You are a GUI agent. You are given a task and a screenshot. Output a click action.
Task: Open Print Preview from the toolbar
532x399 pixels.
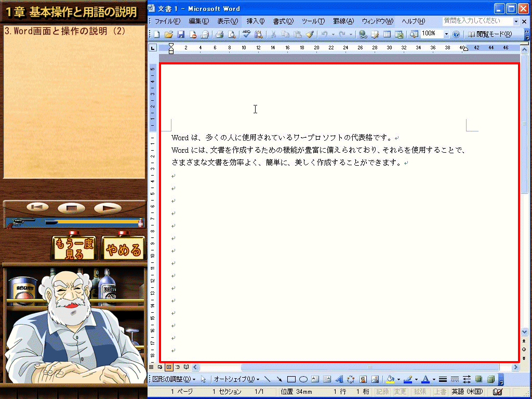pyautogui.click(x=232, y=34)
